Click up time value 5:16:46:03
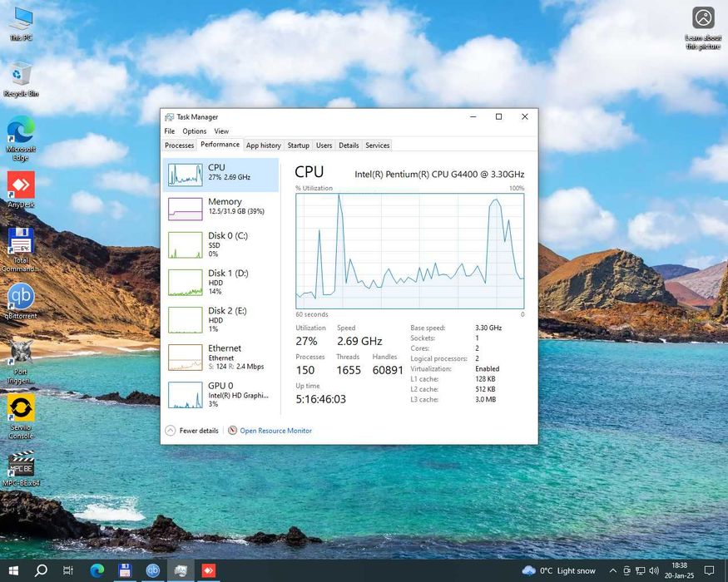The width and height of the screenshot is (728, 582). pyautogui.click(x=321, y=399)
